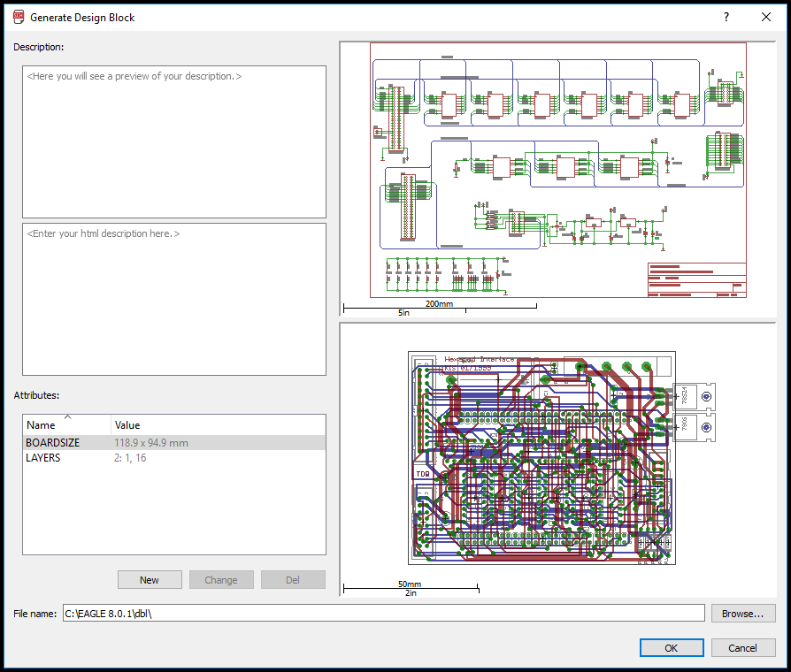Click the sort arrow above the Name column

(67, 417)
